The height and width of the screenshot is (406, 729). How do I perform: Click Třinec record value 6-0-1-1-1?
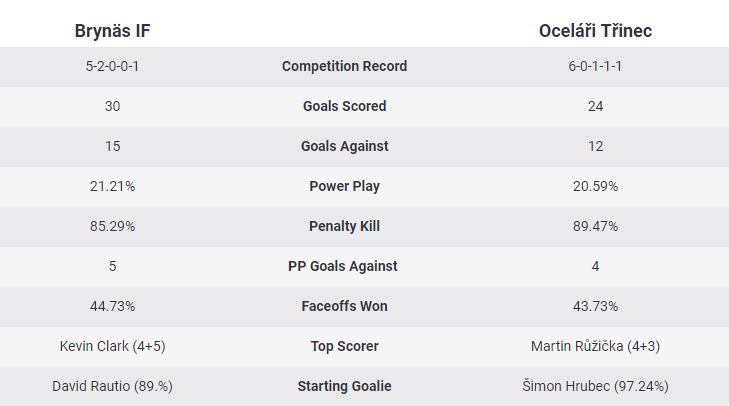tap(595, 66)
